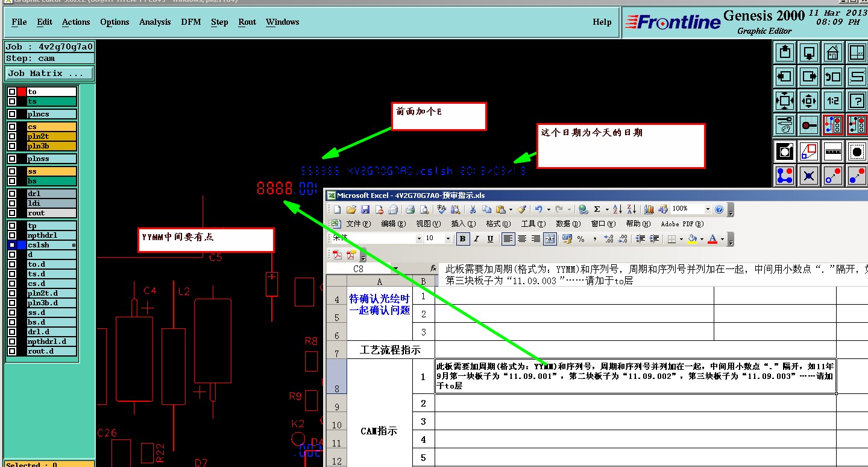This screenshot has width=868, height=467.
Task: Toggle the checkbox for layer drl
Action: [12, 194]
